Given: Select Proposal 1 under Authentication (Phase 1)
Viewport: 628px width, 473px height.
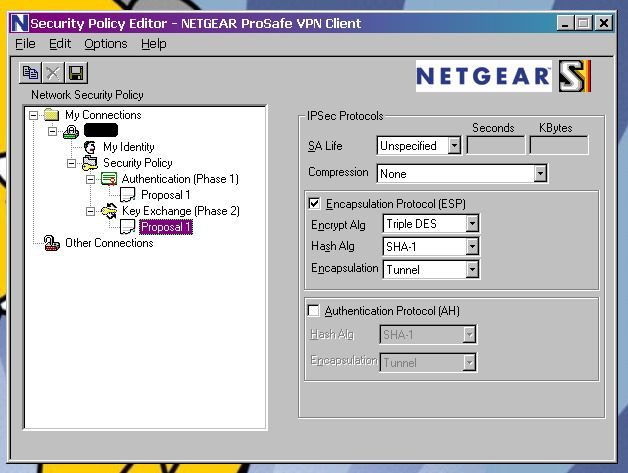Looking at the screenshot, I should (x=165, y=195).
